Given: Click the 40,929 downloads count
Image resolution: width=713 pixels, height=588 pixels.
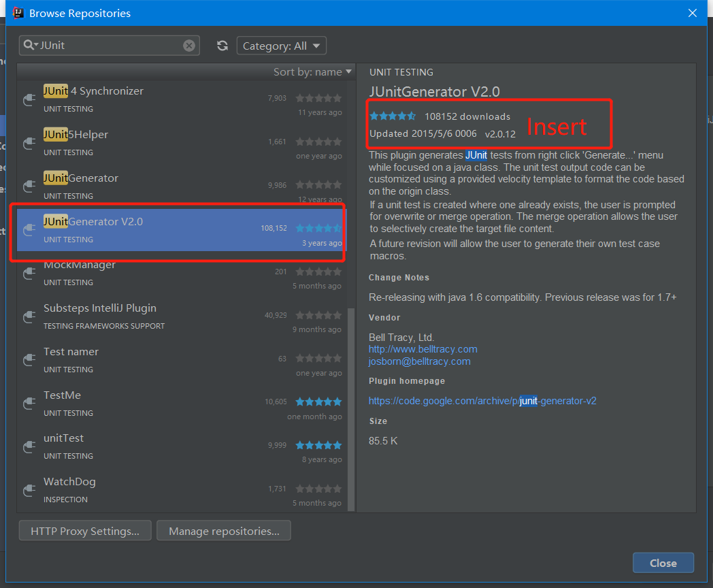Looking at the screenshot, I should coord(276,315).
